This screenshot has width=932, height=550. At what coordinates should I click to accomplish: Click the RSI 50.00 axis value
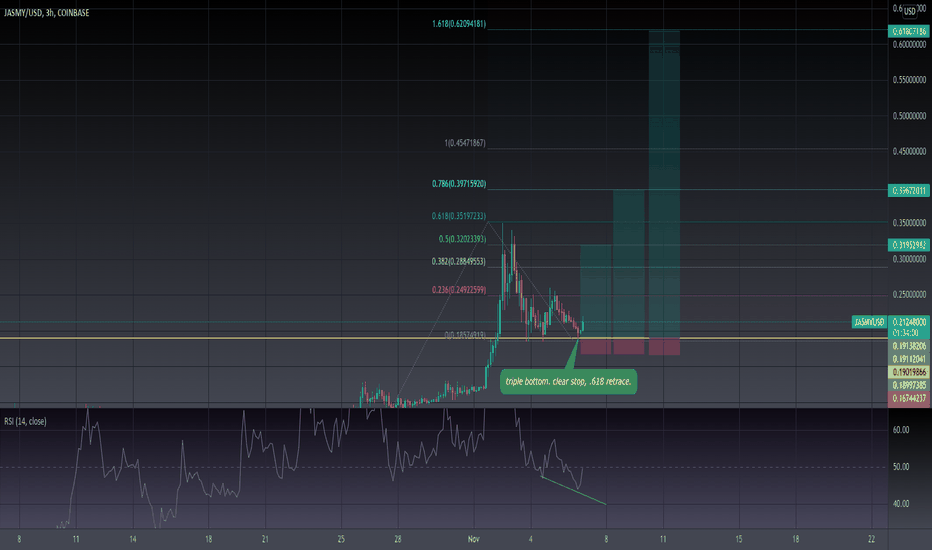pos(901,467)
